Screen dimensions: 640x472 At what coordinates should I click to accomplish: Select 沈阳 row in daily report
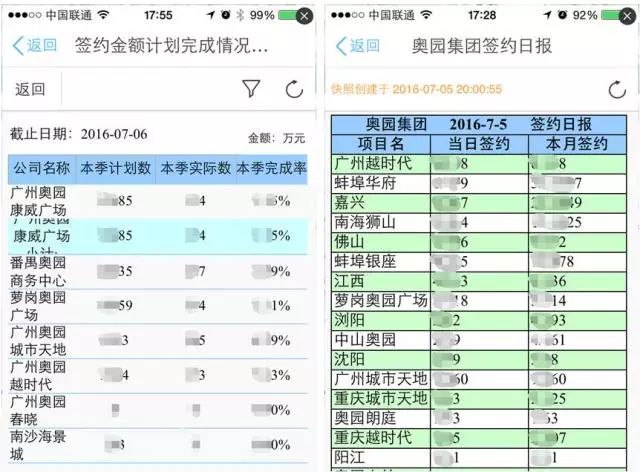pos(479,360)
